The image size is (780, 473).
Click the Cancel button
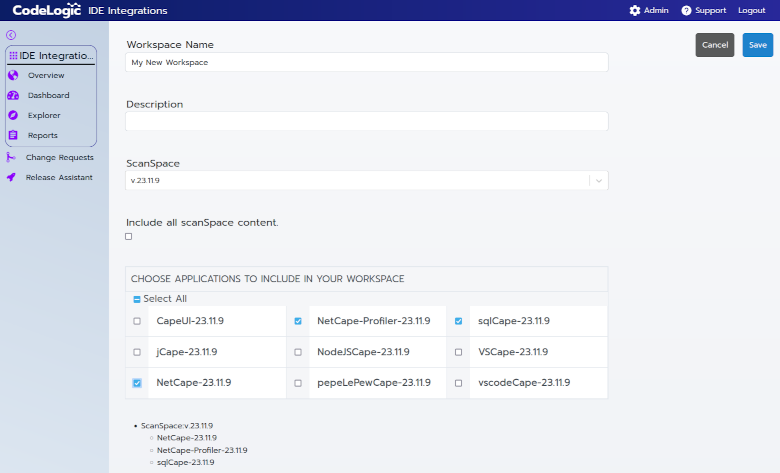coord(715,45)
